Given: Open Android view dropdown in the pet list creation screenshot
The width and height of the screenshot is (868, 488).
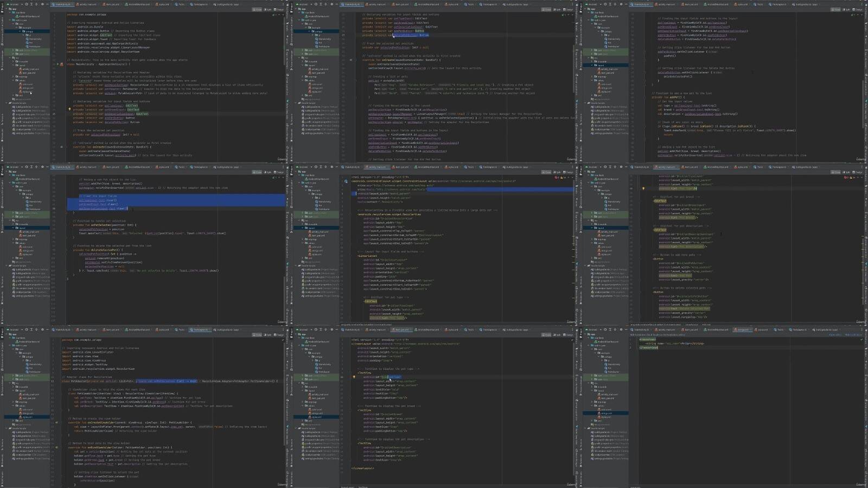Looking at the screenshot, I should [304, 4].
